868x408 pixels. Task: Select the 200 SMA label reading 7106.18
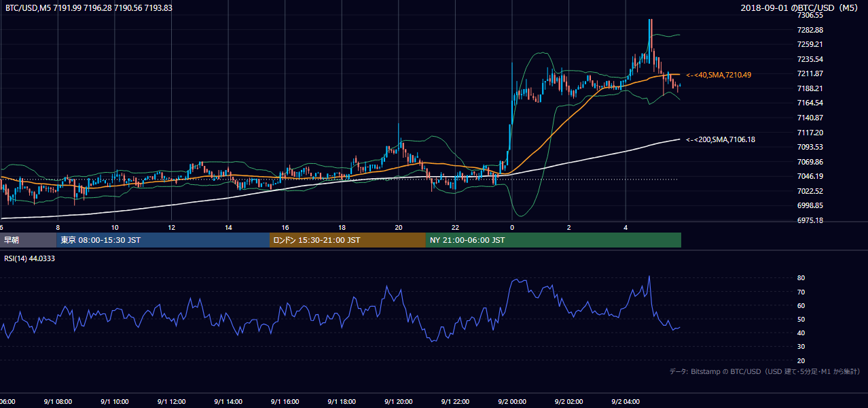(720, 139)
